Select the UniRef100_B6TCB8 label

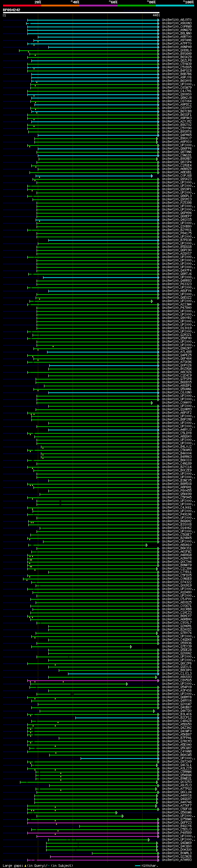(x=177, y=111)
